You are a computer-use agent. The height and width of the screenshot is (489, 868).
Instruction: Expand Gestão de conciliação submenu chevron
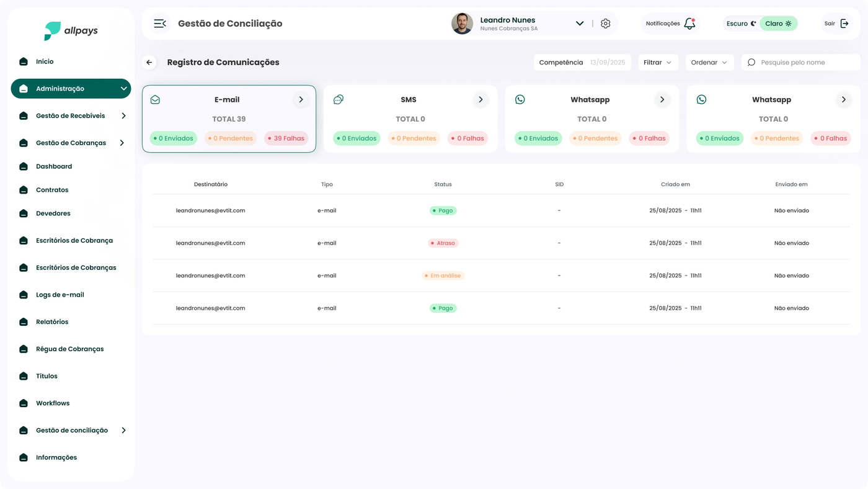123,431
